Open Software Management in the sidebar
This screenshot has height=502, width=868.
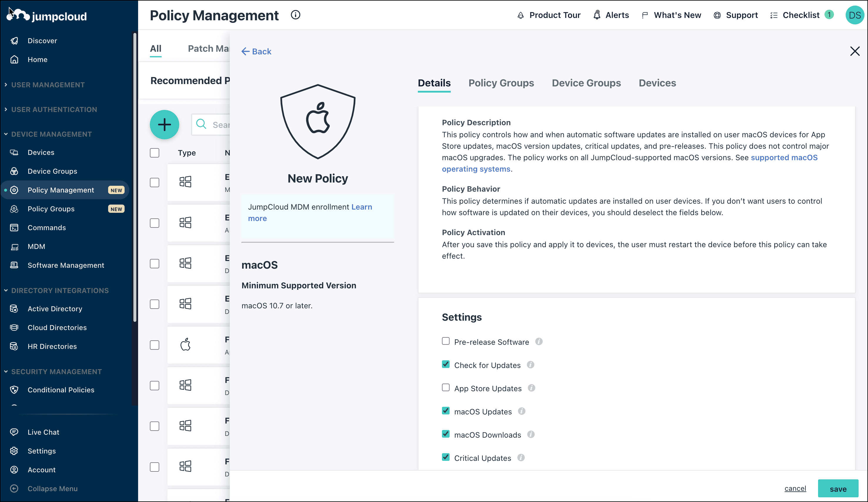66,265
